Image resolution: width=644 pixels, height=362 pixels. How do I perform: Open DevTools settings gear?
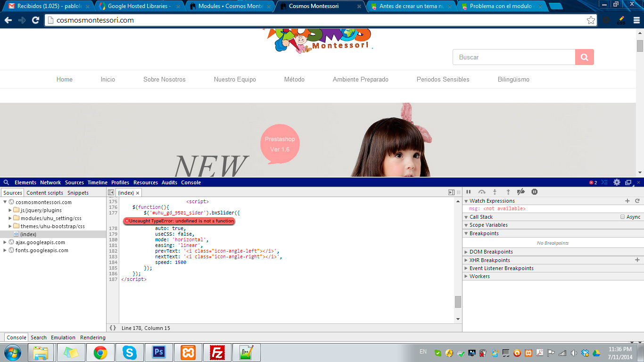[617, 182]
